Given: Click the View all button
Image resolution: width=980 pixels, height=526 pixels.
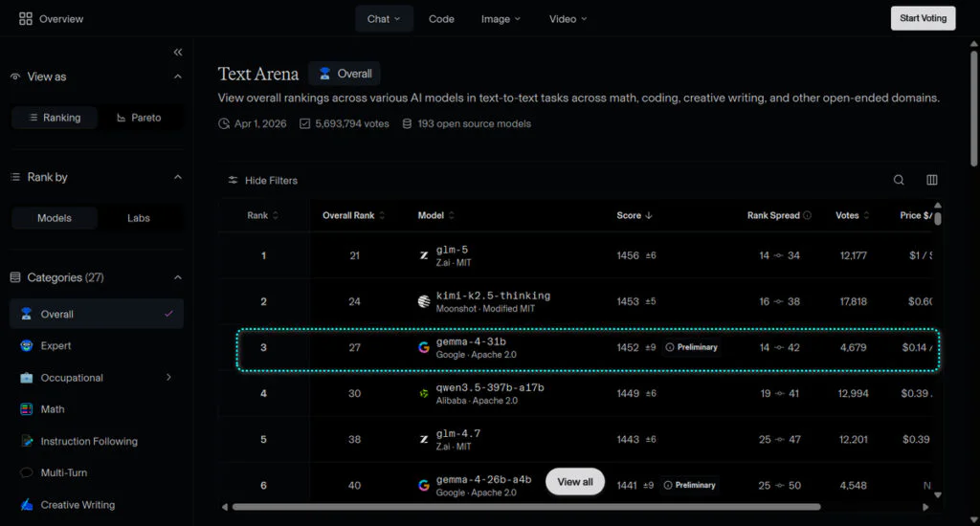Looking at the screenshot, I should point(575,482).
